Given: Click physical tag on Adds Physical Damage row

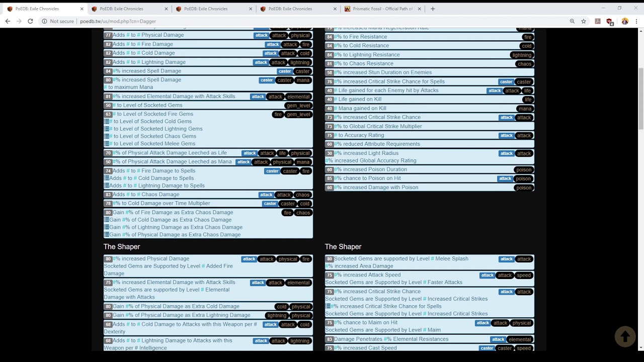Looking at the screenshot, I should [x=300, y=35].
